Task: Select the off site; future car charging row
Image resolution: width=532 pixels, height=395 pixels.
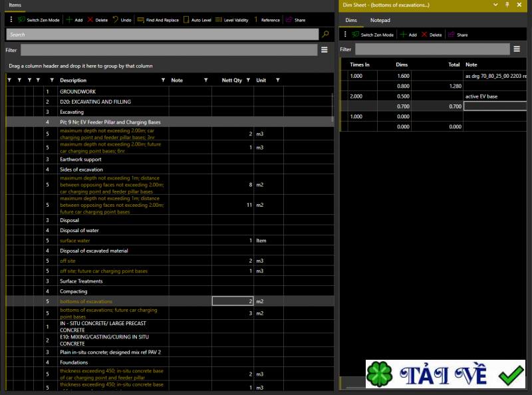Action: (x=170, y=271)
